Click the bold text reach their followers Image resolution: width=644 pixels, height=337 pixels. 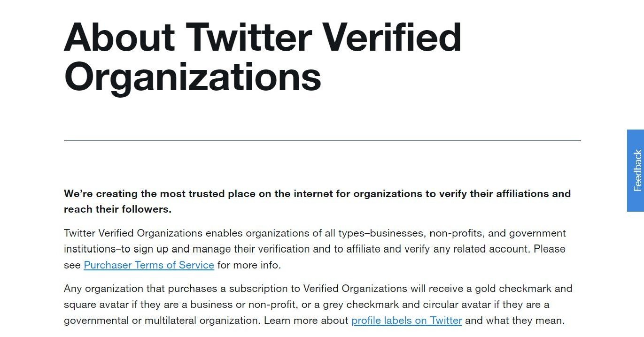(x=117, y=209)
